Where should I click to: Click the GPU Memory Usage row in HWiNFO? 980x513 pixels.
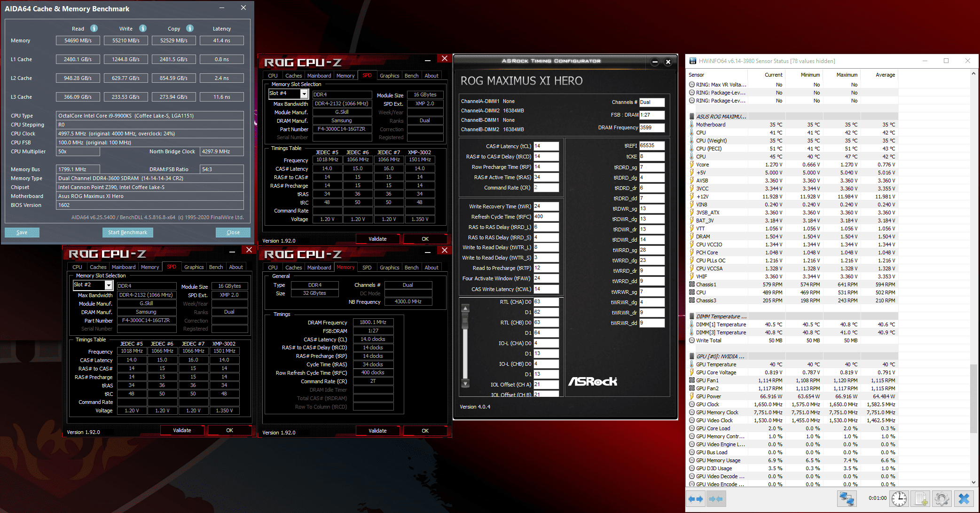click(793, 460)
